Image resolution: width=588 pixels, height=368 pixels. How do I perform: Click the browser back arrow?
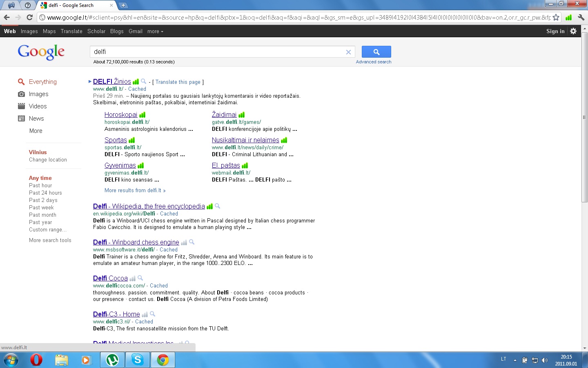click(7, 17)
